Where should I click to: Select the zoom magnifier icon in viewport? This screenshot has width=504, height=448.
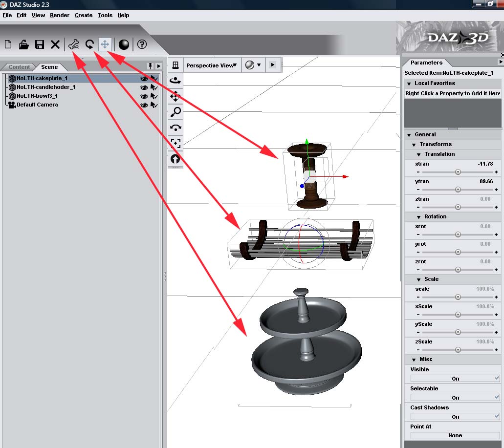175,112
